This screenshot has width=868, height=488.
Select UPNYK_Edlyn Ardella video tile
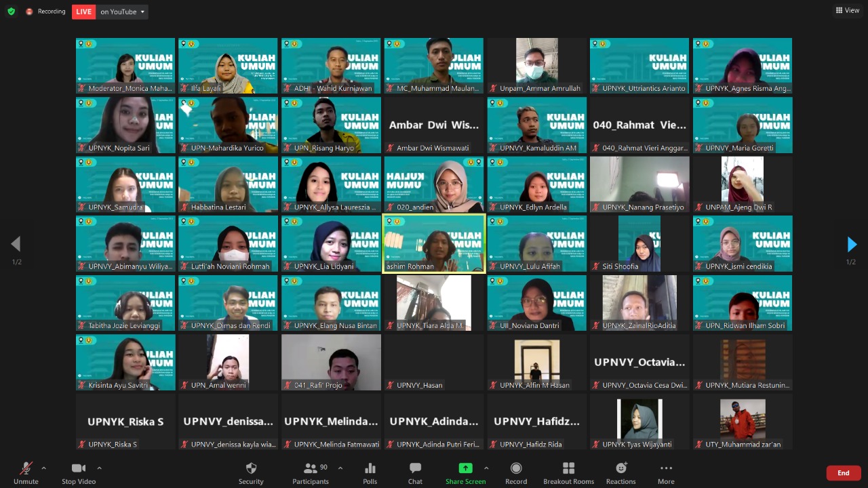[x=536, y=184]
